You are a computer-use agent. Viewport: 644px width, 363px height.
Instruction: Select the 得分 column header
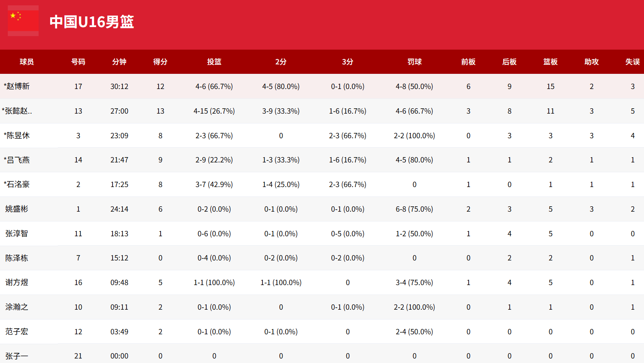click(160, 62)
